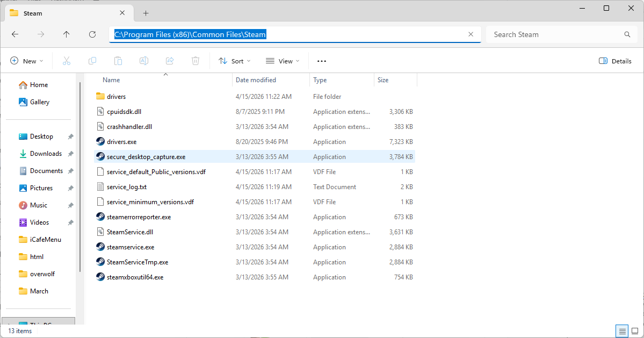
Task: Select crashhandler.dll file name
Action: coord(129,127)
